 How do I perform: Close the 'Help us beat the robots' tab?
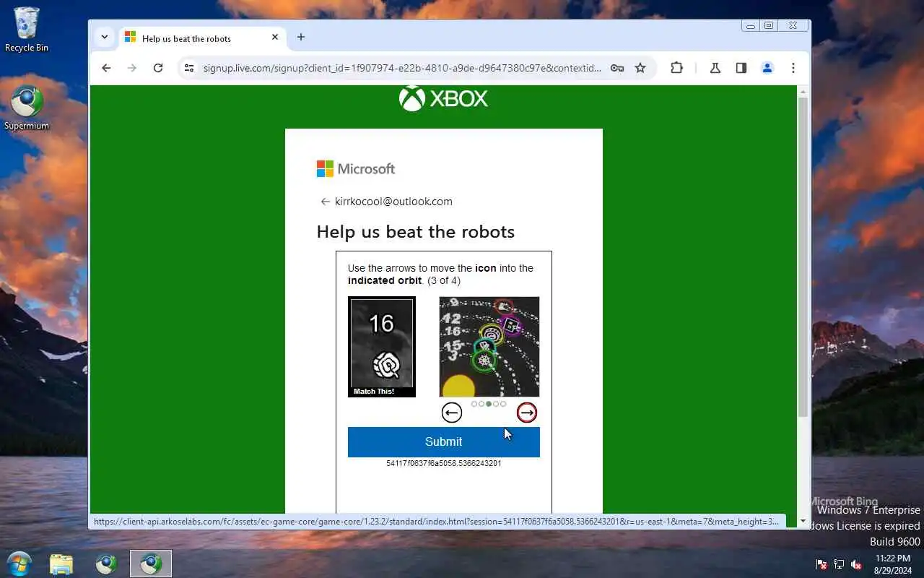[275, 38]
